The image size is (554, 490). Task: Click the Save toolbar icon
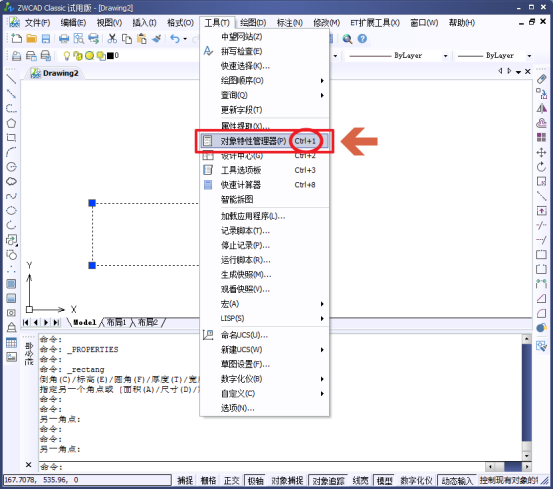click(46, 39)
